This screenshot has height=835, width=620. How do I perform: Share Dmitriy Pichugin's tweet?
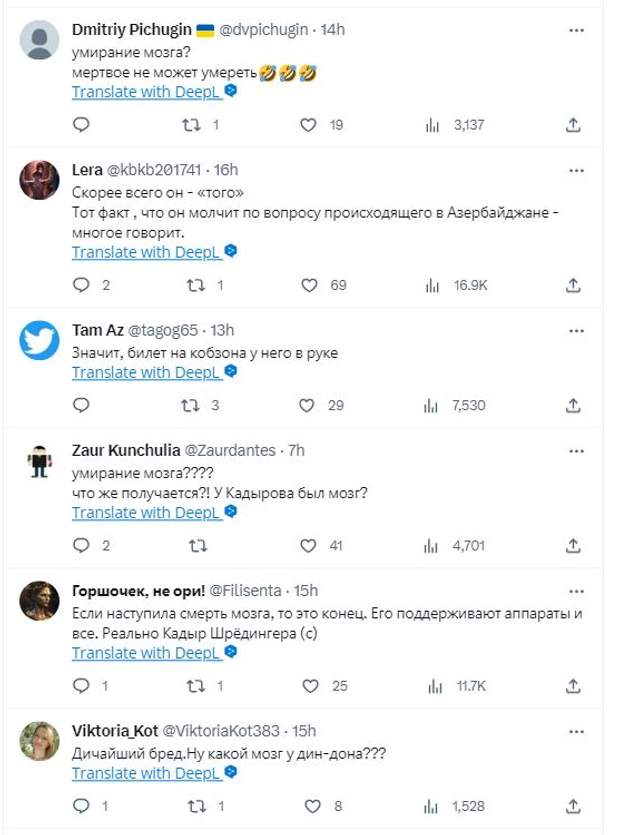coord(573,125)
